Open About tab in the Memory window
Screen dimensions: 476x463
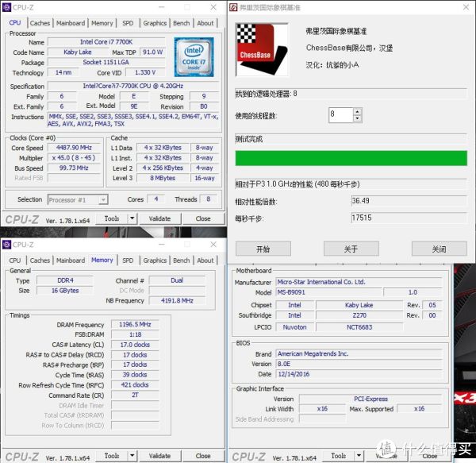205,260
